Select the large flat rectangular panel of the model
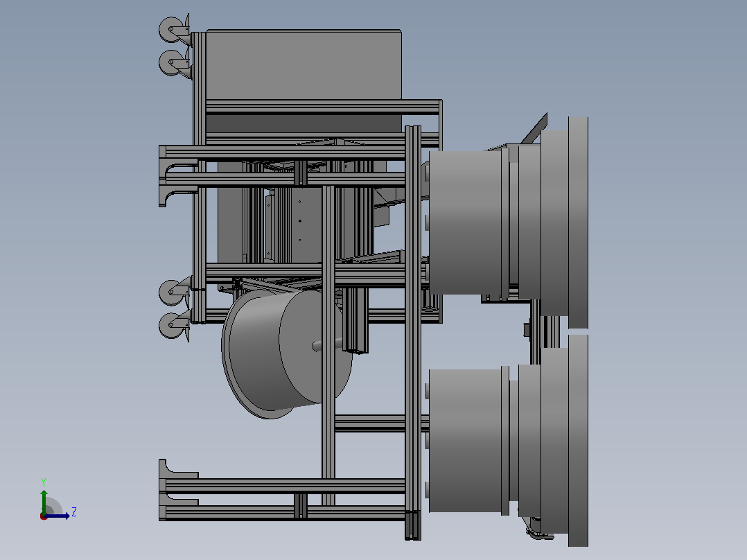 tap(304, 65)
